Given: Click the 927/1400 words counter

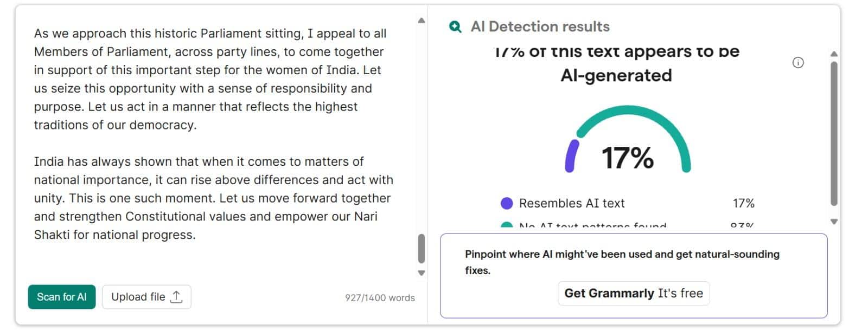Looking at the screenshot, I should (x=380, y=297).
